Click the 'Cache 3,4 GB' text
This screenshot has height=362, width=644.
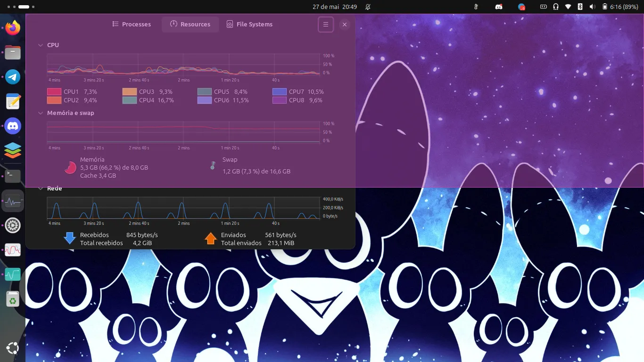[x=98, y=176]
